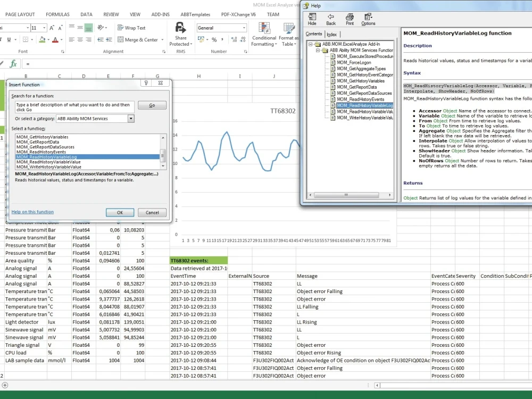The image size is (532, 399).
Task: Open the function category dropdown
Action: tap(131, 119)
